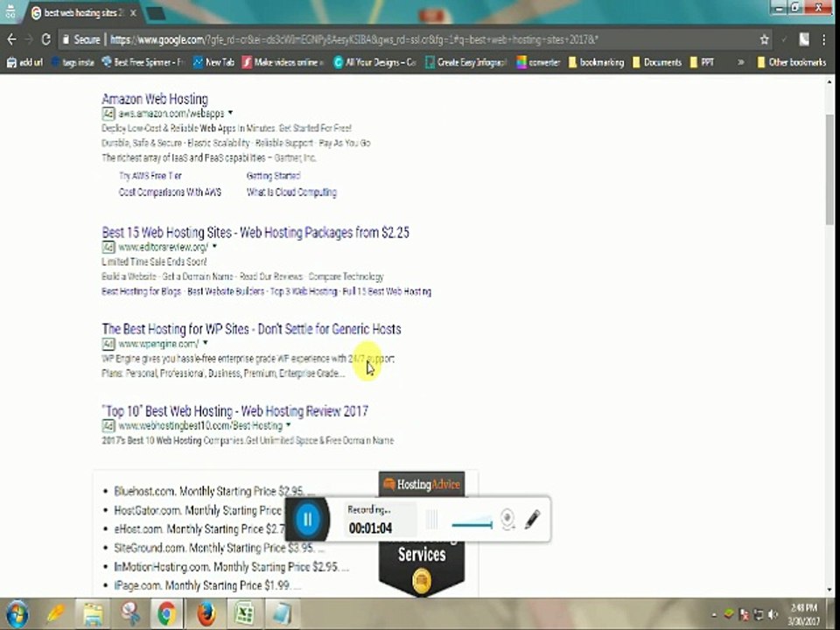840x630 pixels.
Task: Click the Secure padlock indicator
Action: pos(81,39)
